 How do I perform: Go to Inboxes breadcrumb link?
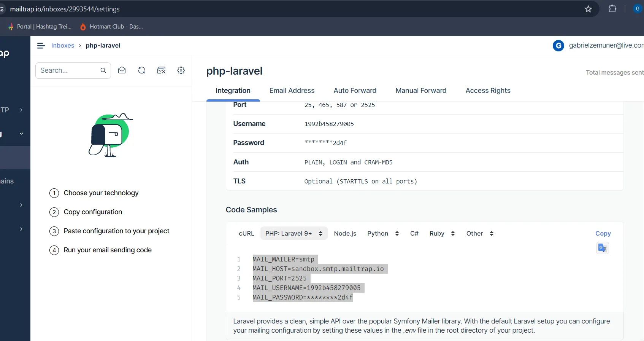63,46
